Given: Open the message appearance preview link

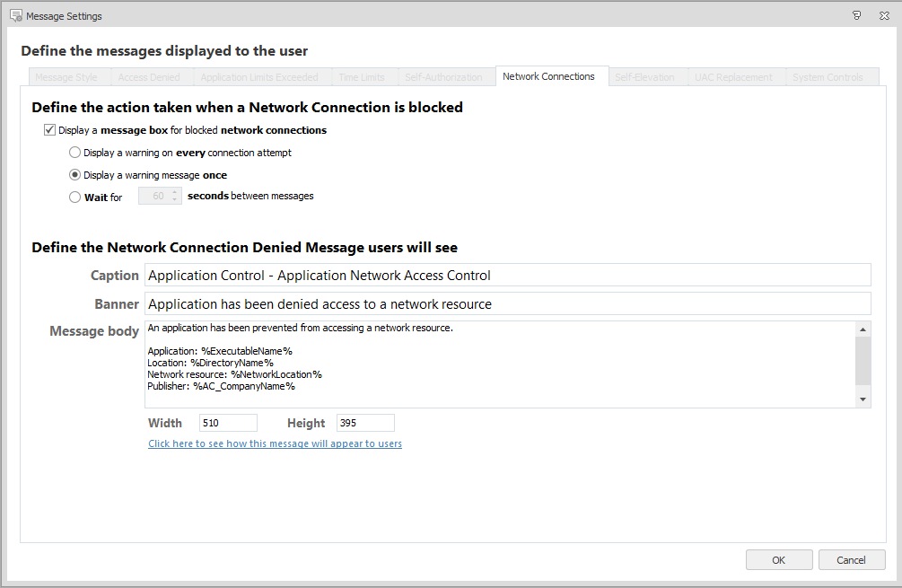Looking at the screenshot, I should (275, 443).
